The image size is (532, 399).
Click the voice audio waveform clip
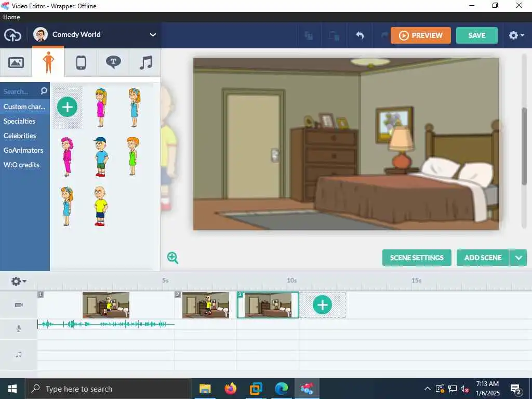[x=106, y=324]
